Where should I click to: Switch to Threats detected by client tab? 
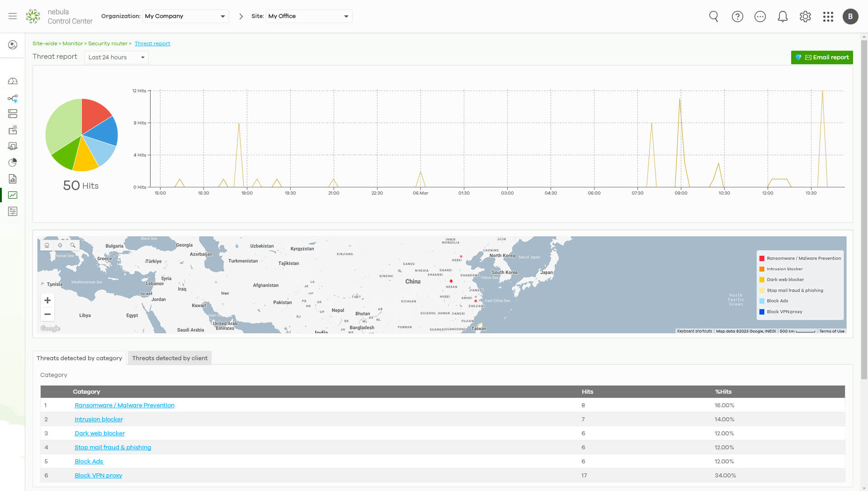pos(170,358)
